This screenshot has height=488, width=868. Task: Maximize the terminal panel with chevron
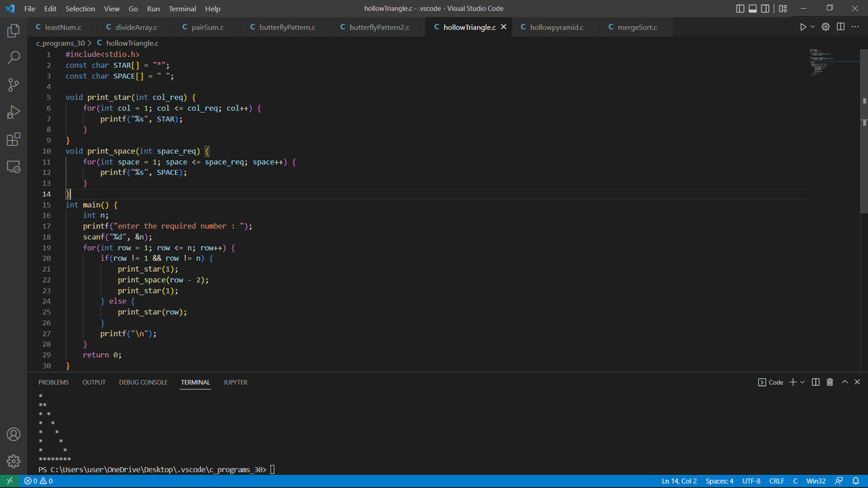pos(843,382)
